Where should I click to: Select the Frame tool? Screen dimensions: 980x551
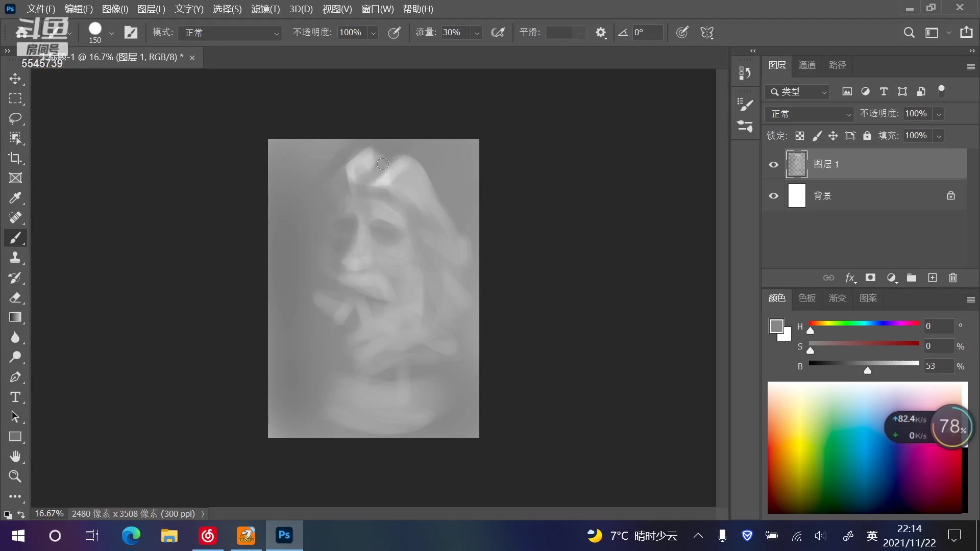[x=15, y=178]
